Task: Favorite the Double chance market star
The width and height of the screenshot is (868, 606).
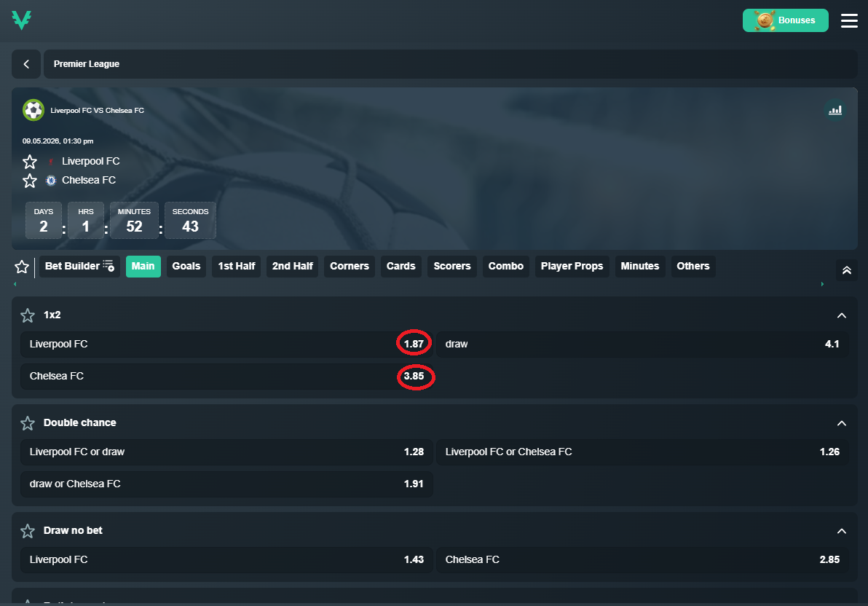Action: 28,424
